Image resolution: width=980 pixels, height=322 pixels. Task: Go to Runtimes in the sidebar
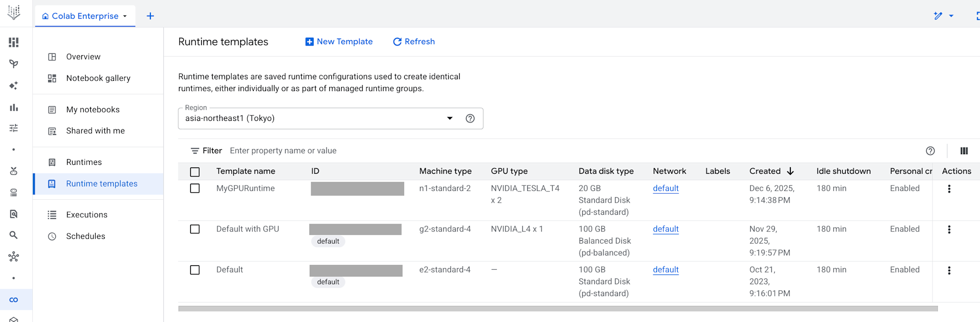pos(84,162)
